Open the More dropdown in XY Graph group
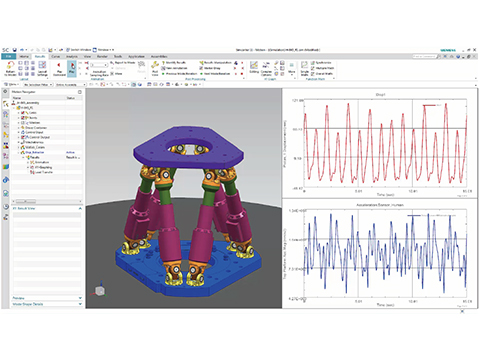Image resolution: width=480 pixels, height=360 pixels. (292, 68)
